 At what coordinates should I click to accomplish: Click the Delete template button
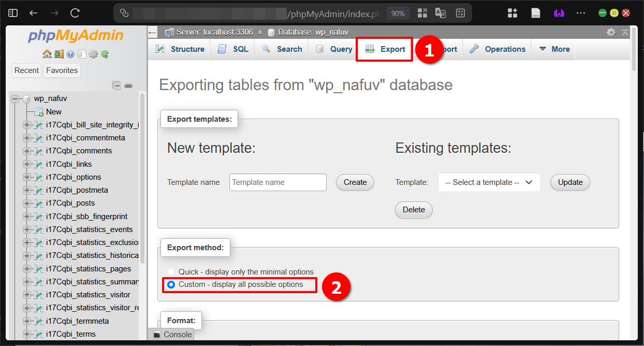414,210
